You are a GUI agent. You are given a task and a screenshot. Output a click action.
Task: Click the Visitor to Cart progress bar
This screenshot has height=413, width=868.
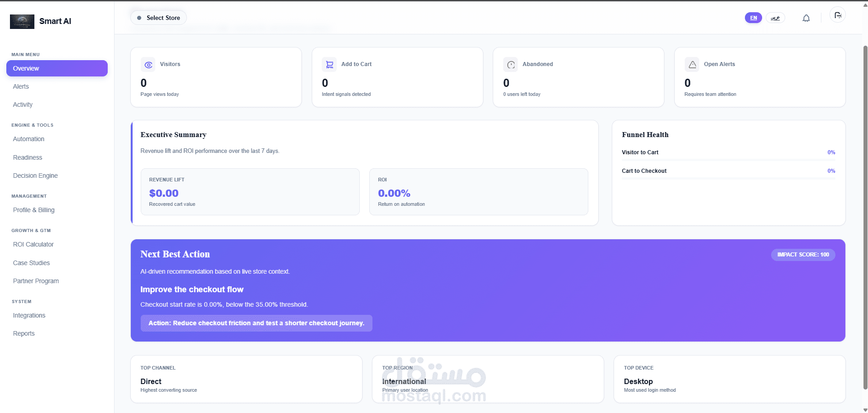[x=729, y=160]
